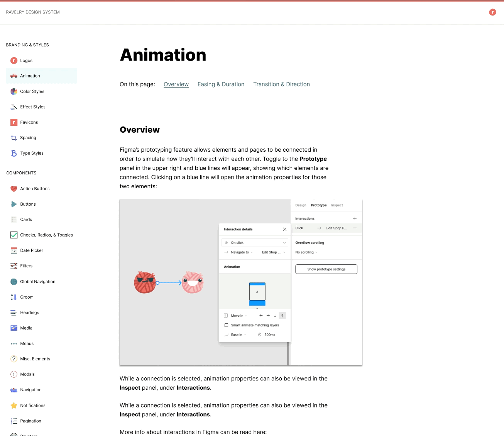Screen dimensions: 504x436
Task: Switch to the Prototype tab
Action: click(319, 205)
